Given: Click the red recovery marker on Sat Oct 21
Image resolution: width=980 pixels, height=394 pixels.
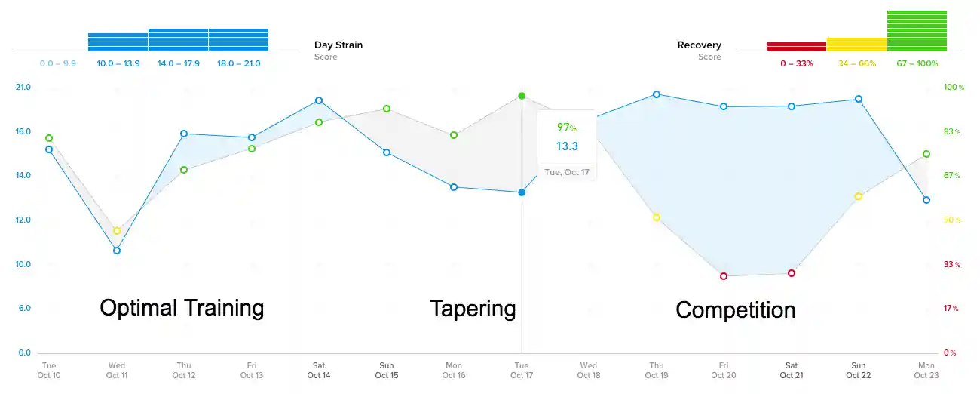Looking at the screenshot, I should [x=792, y=273].
